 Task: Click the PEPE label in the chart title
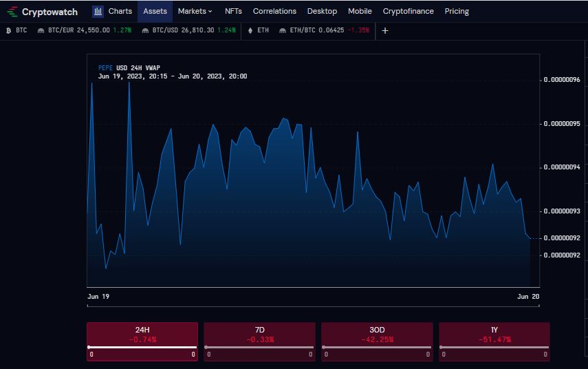(x=105, y=68)
